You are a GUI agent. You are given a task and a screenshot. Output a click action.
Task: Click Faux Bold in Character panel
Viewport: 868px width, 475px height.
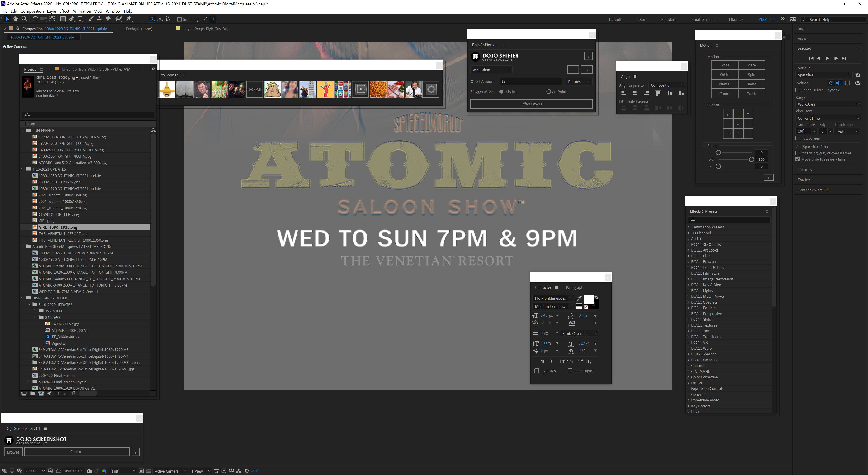pos(543,362)
